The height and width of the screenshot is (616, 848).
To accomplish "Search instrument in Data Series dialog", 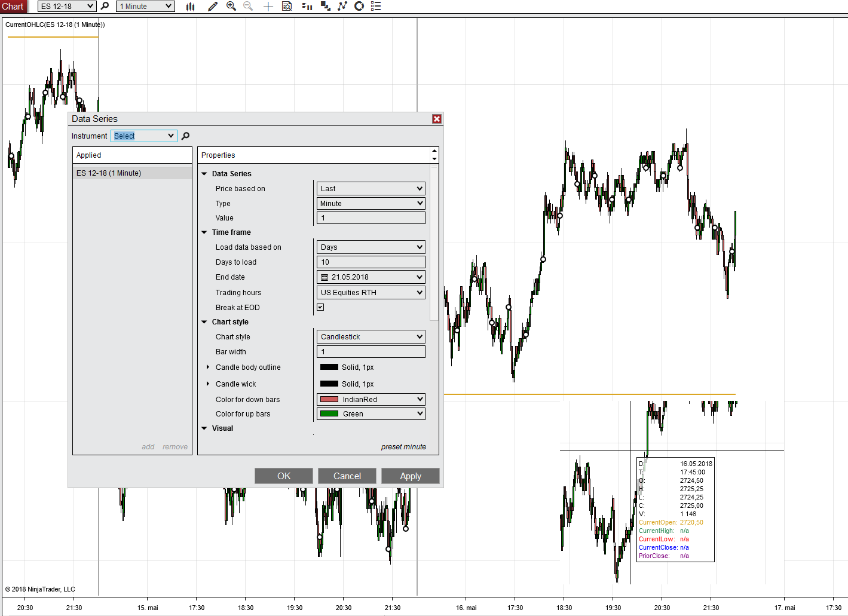I will pyautogui.click(x=186, y=136).
